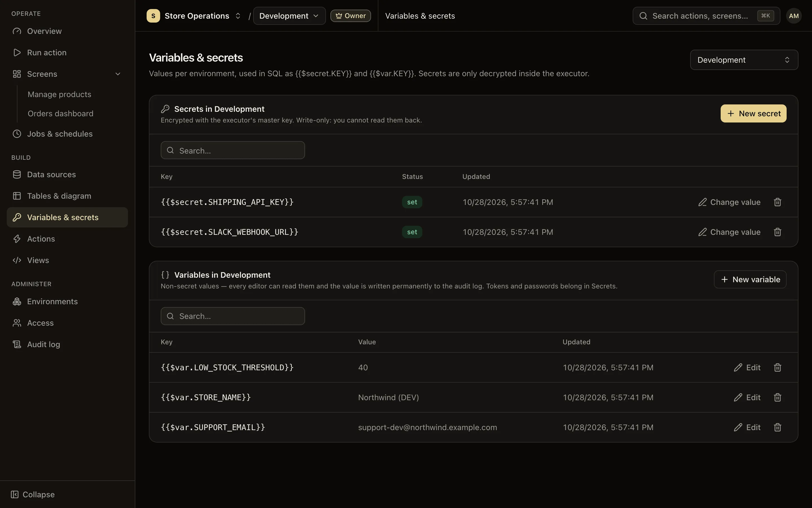Click the Owner role badge
This screenshot has height=508, width=812.
(x=350, y=16)
